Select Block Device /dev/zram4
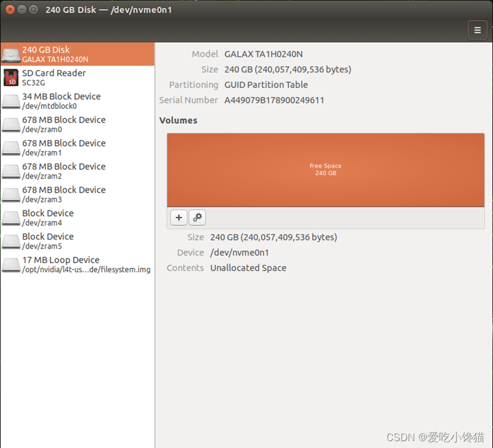The height and width of the screenshot is (448, 493). pyautogui.click(x=78, y=218)
